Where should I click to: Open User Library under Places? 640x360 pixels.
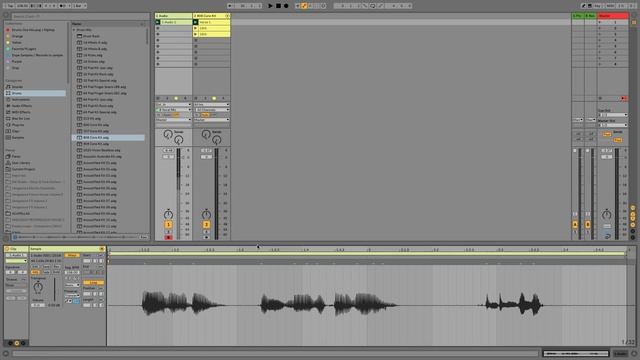click(x=21, y=163)
